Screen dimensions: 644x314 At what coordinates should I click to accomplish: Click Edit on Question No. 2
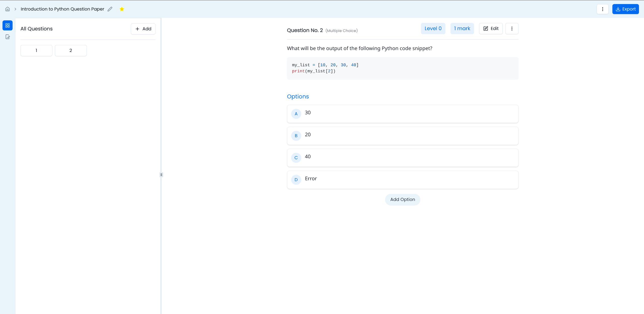[x=491, y=28]
